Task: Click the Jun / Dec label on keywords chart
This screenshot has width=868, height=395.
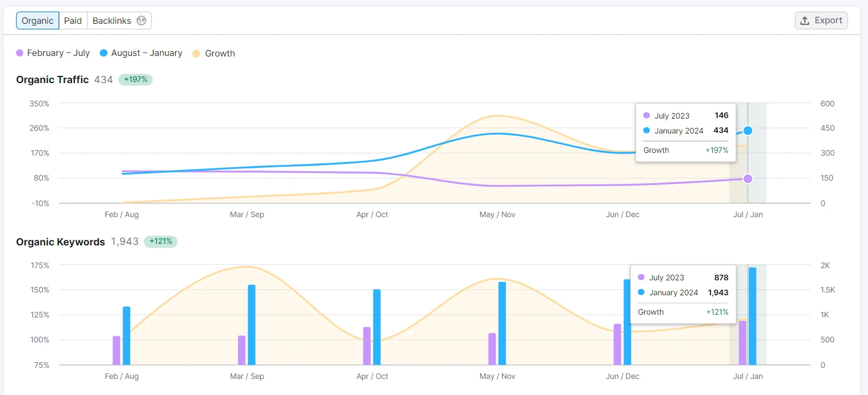Action: coord(623,376)
